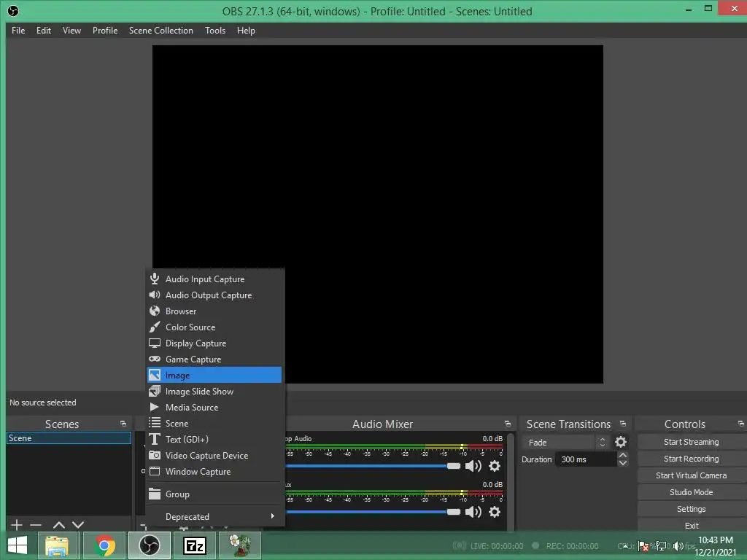
Task: Click the OBS logo in title bar
Action: click(13, 11)
